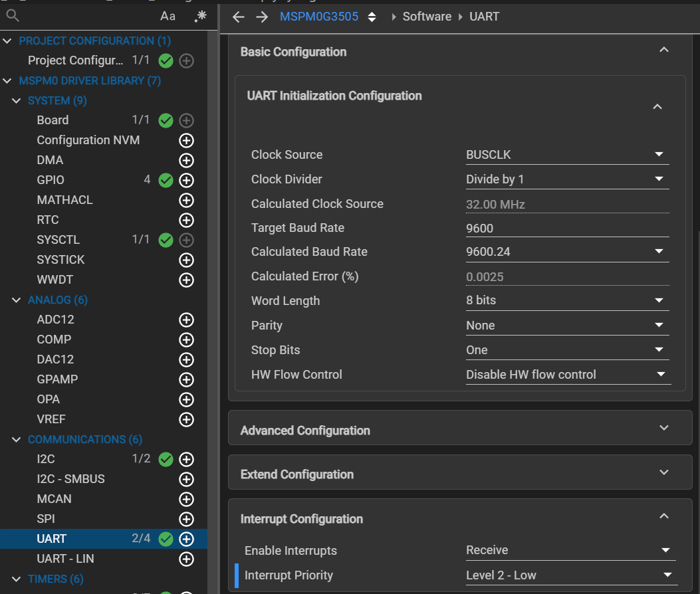Screen dimensions: 700x594
Task: Collapse COMMUNICATIONS group
Action: (x=16, y=440)
